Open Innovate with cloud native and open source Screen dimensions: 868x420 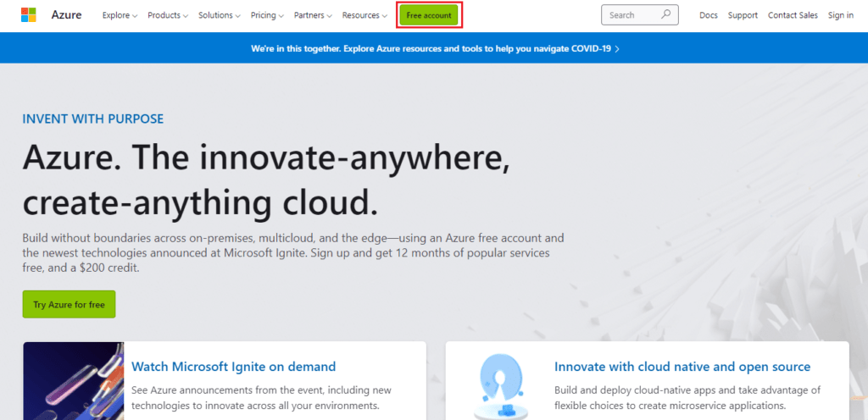point(682,367)
